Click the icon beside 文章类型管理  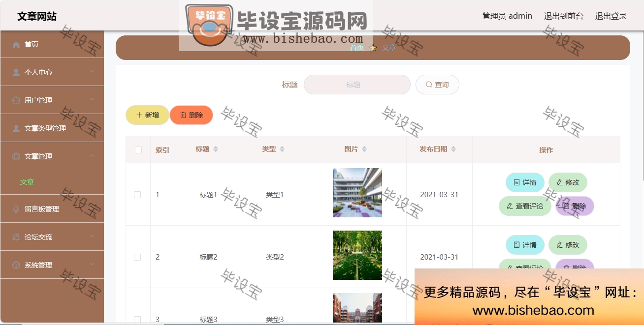pyautogui.click(x=16, y=128)
